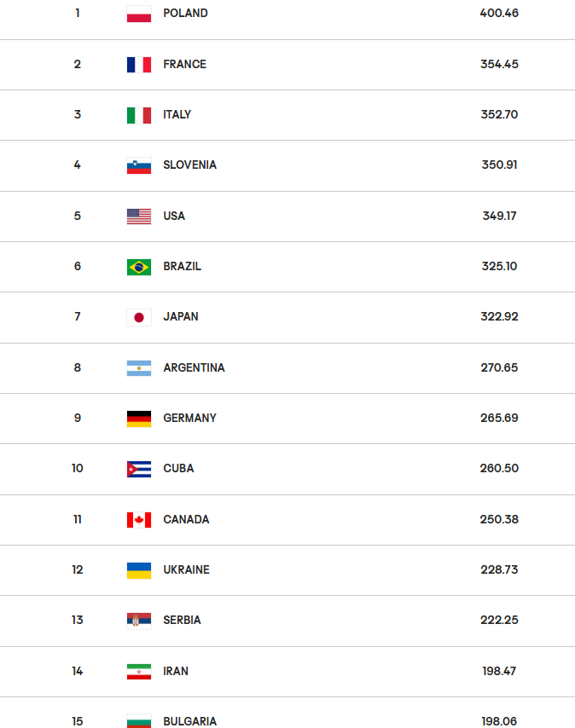
Task: Click Poland's 400.46 points score
Action: coord(499,14)
